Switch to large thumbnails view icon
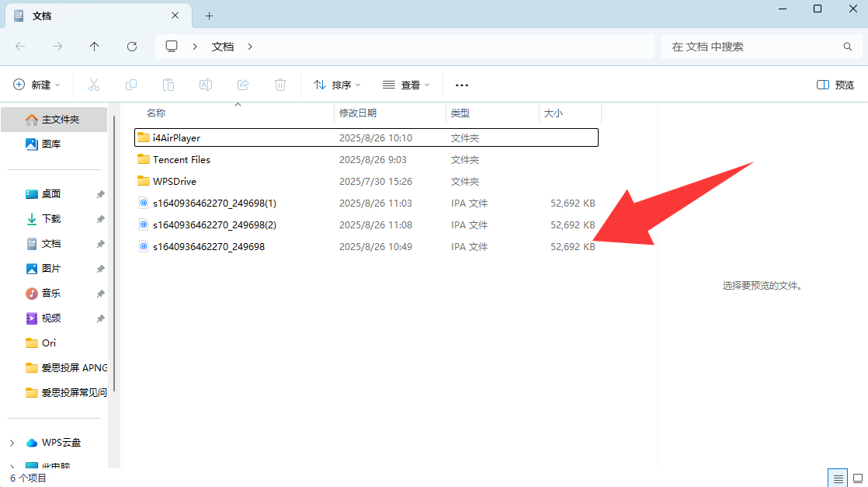This screenshot has height=487, width=868. 858,477
